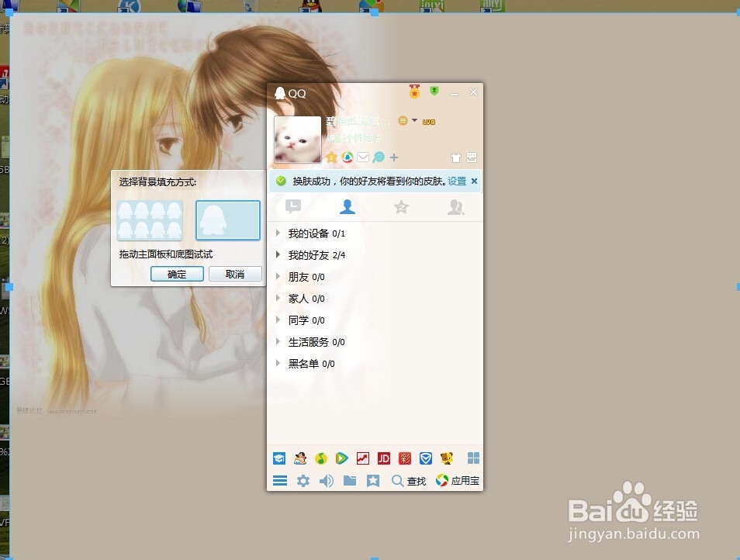Click the QQ penguin desktop icon at top
This screenshot has width=740, height=560.
point(310,6)
